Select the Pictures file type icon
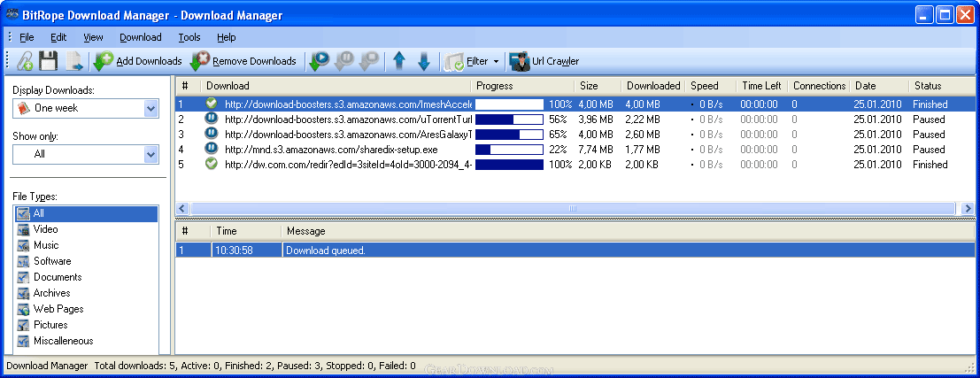This screenshot has width=980, height=378. tap(23, 325)
